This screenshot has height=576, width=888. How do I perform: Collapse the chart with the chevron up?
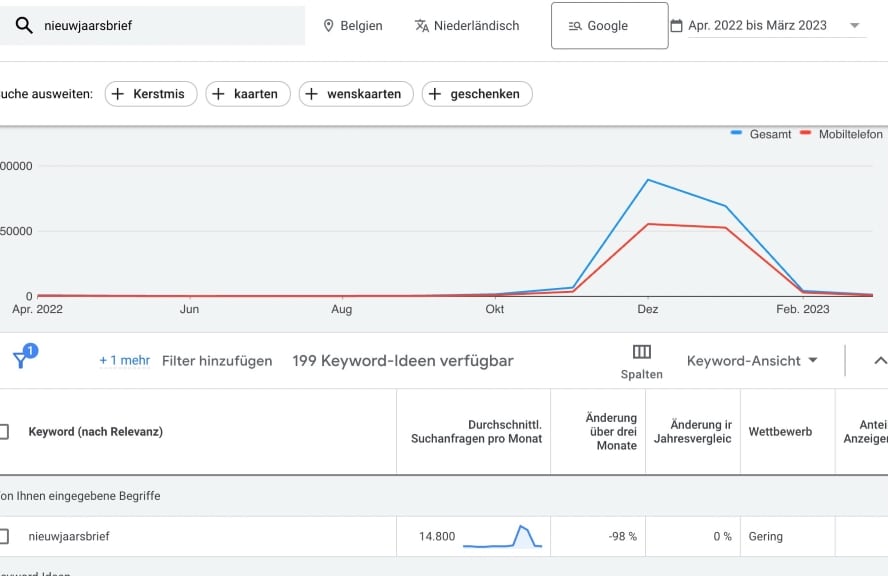880,361
